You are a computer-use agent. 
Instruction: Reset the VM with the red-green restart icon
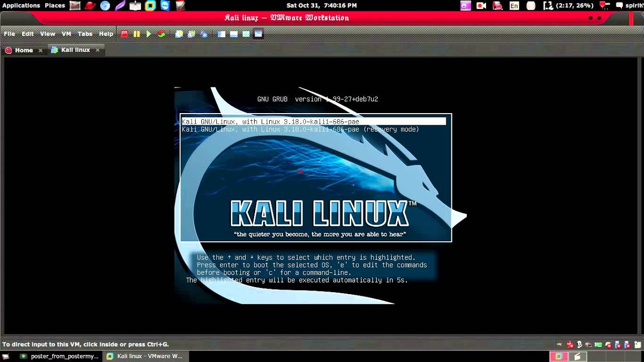pos(161,34)
